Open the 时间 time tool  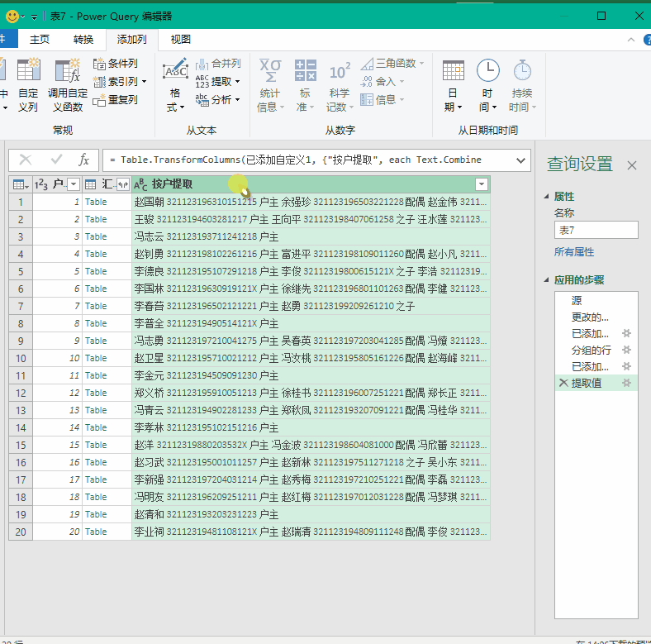(x=487, y=85)
